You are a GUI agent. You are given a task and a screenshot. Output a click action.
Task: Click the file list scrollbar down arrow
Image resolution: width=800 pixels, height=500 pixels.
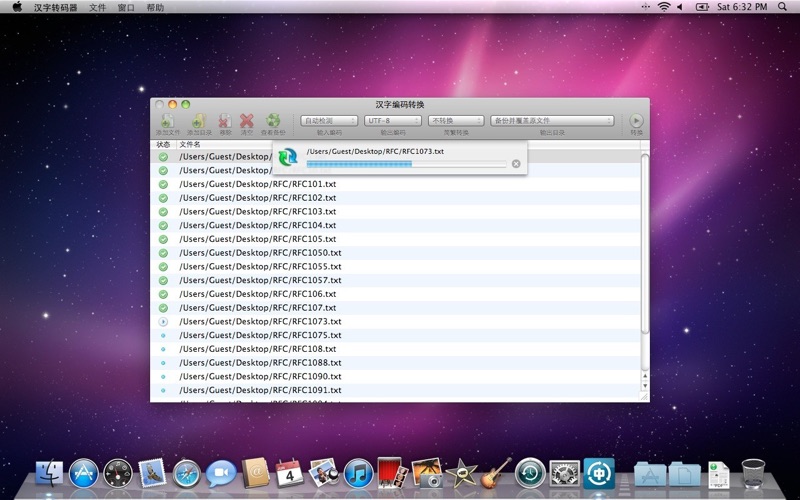[x=644, y=385]
